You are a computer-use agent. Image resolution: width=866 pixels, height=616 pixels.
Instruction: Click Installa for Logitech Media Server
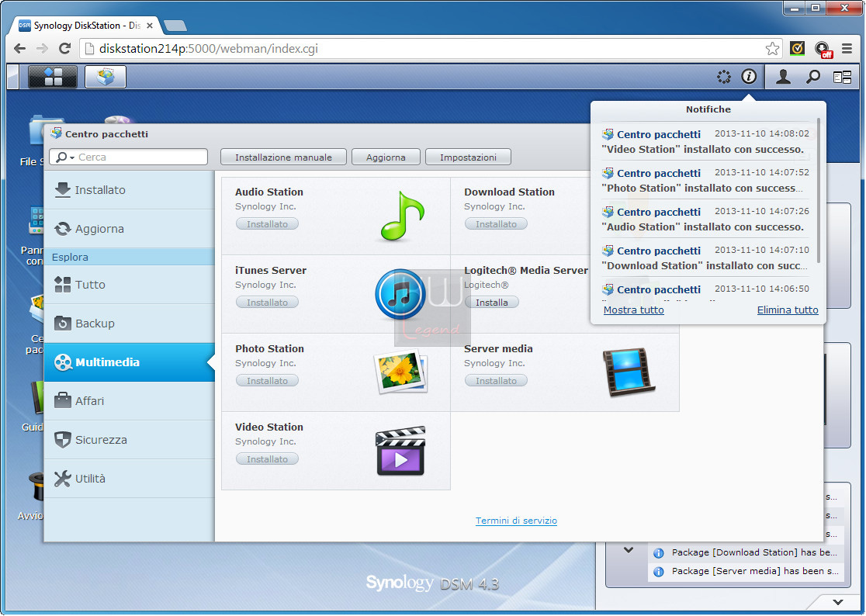tap(491, 303)
